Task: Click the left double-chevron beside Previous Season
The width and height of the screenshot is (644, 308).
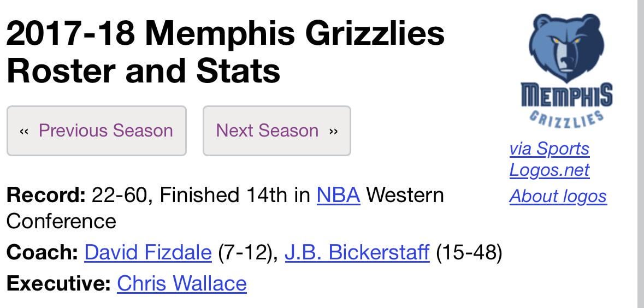Action: click(24, 131)
